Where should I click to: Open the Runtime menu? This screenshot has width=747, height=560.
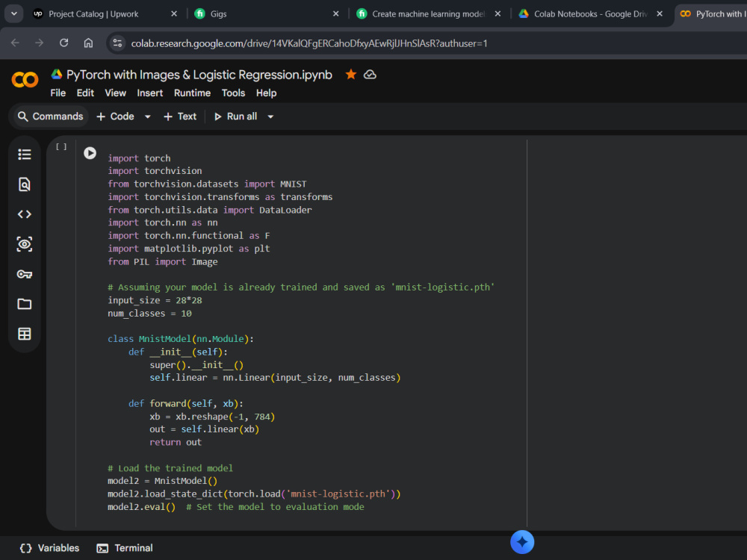point(192,93)
